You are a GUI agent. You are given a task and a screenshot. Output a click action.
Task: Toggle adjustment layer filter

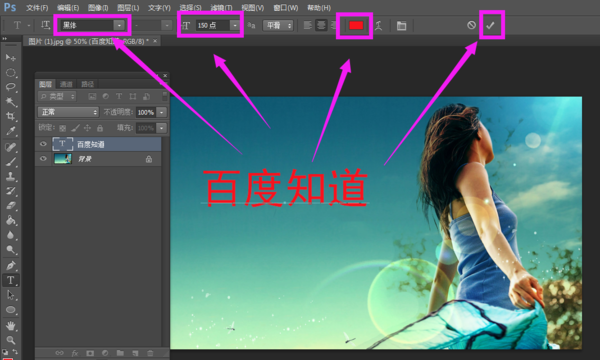[x=106, y=96]
